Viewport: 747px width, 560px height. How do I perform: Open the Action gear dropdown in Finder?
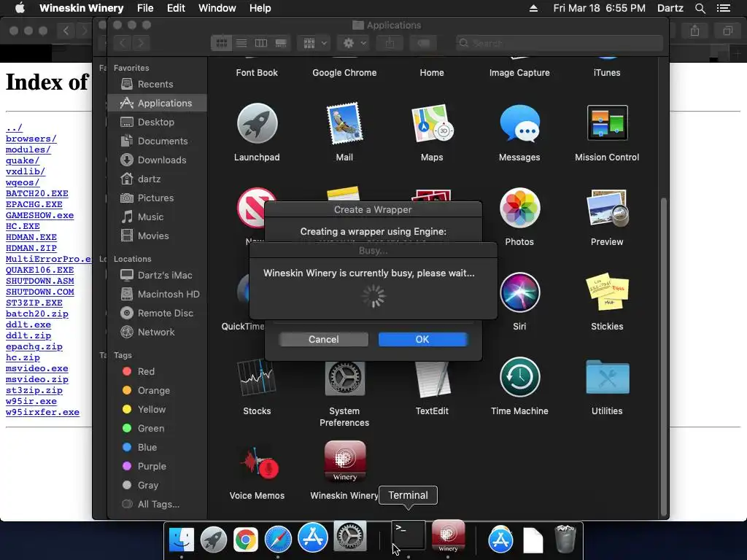click(x=354, y=43)
